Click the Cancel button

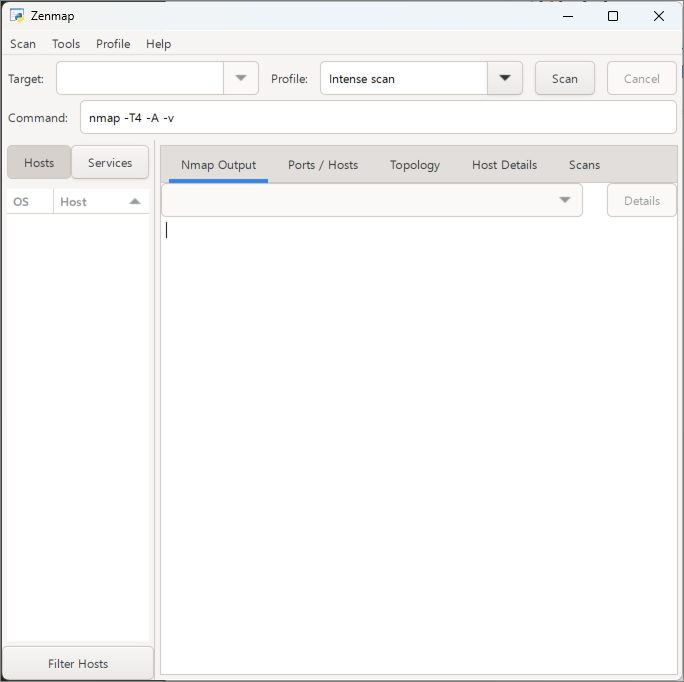[641, 78]
